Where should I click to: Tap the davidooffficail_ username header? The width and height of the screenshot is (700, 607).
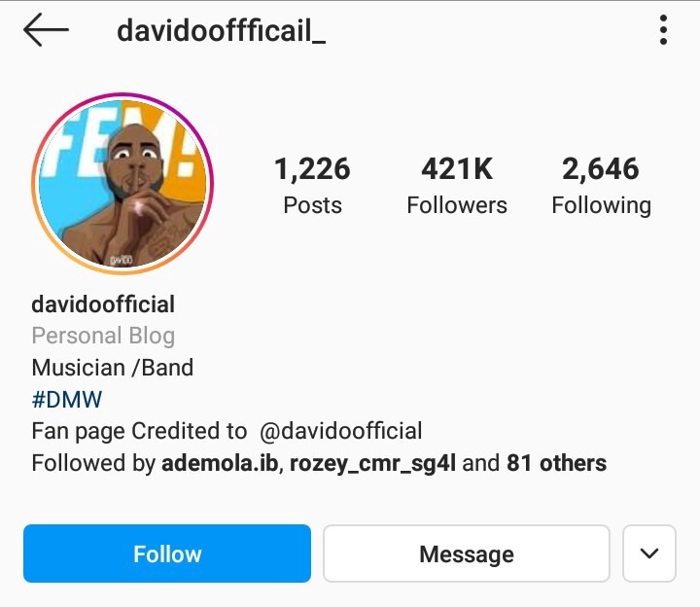221,30
